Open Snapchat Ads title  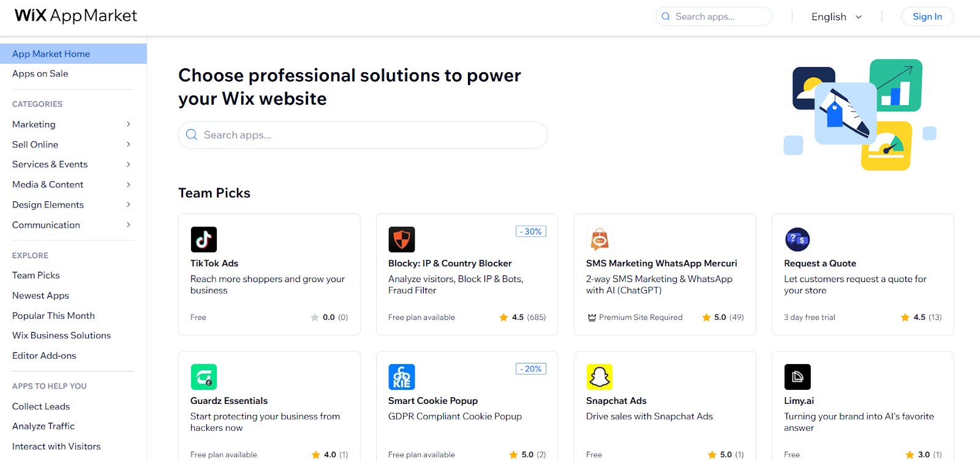616,401
